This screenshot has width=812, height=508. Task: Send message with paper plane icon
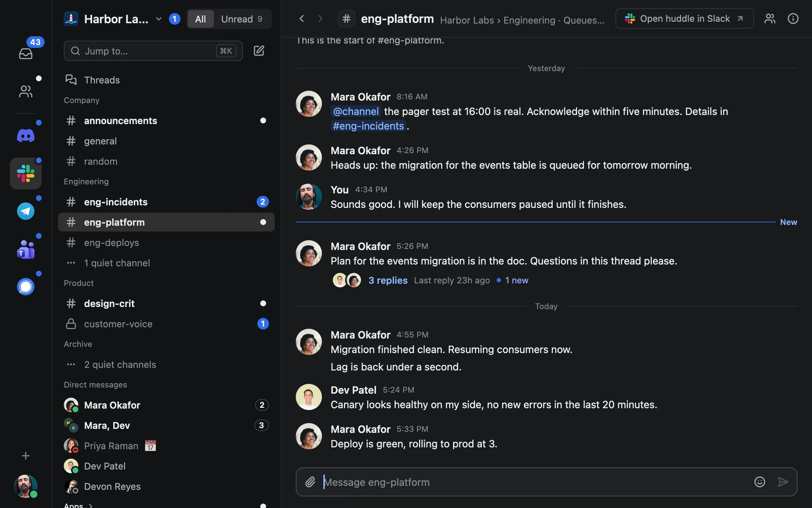pos(783,482)
